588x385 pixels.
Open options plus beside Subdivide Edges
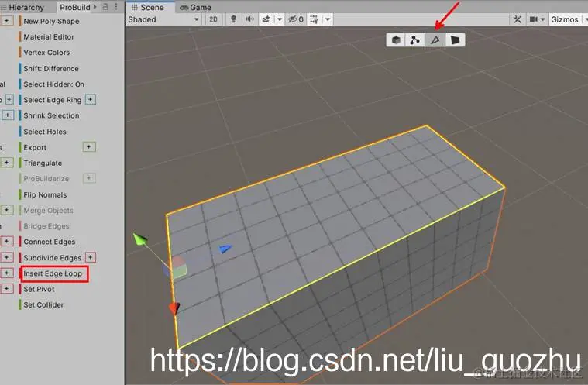[91, 257]
